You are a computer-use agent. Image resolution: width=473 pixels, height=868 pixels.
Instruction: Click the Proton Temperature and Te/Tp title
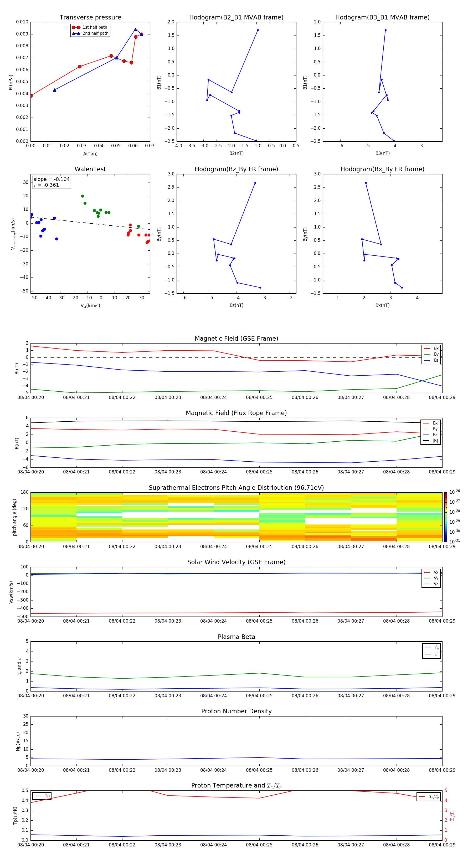tap(236, 786)
